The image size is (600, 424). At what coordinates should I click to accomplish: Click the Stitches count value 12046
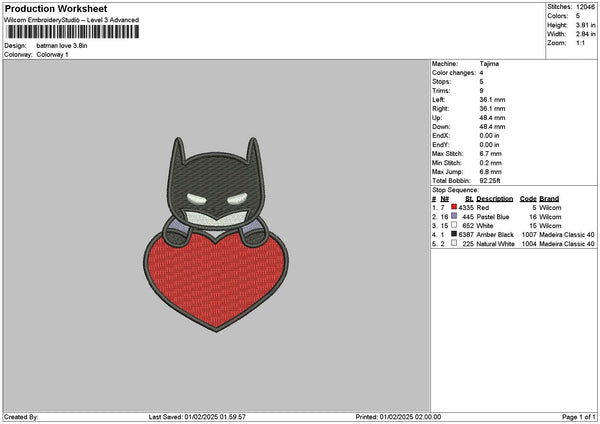click(586, 6)
